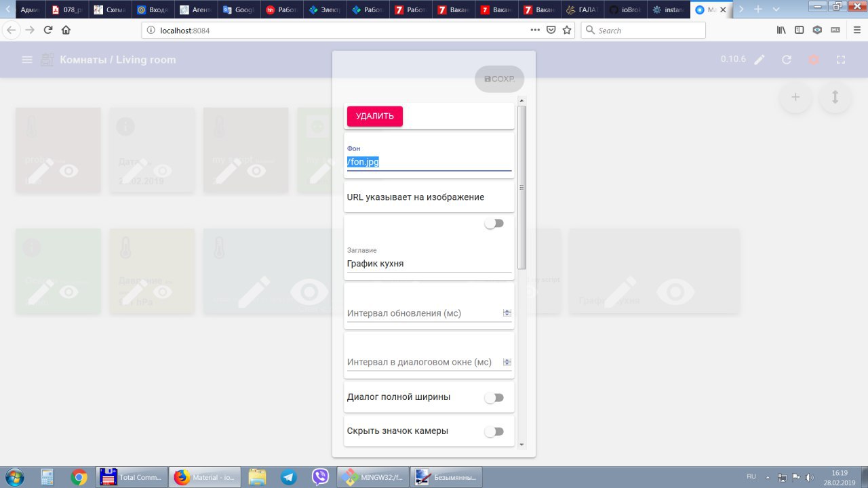The image size is (868, 488).
Task: Click pencil icon on the last График кухня tile
Action: click(620, 291)
